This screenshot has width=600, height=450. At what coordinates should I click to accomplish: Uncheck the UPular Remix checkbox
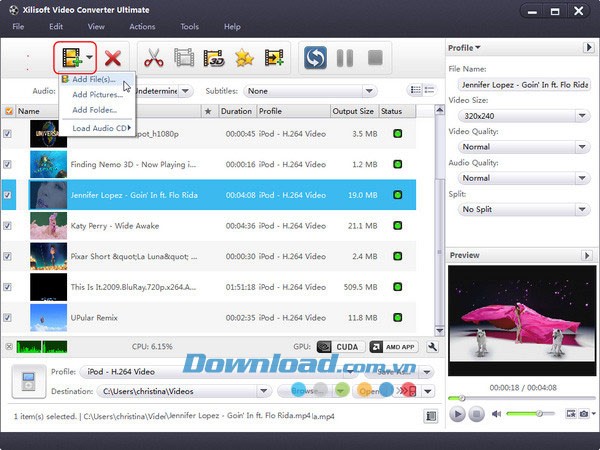(x=7, y=318)
